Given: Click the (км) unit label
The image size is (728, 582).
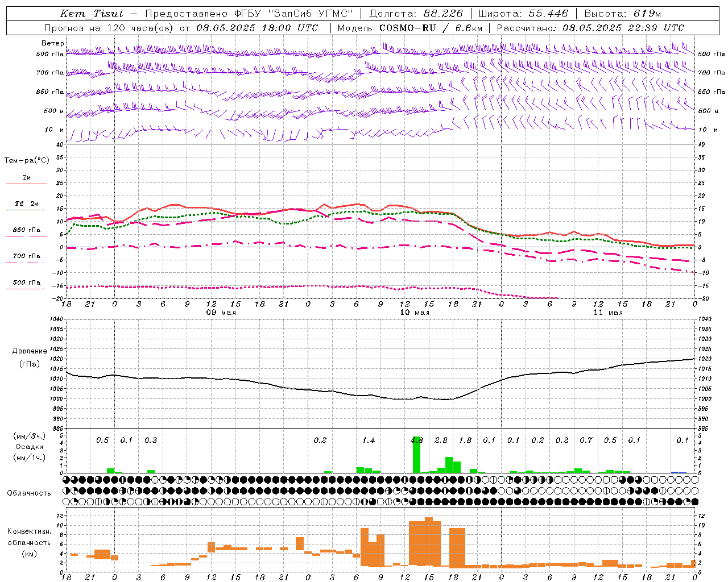Looking at the screenshot, I should [x=29, y=554].
